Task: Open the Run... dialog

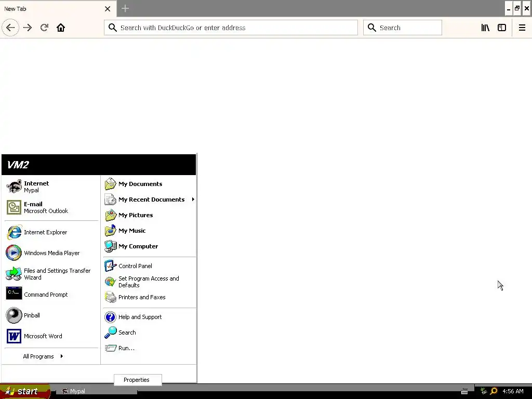Action: coord(149,348)
